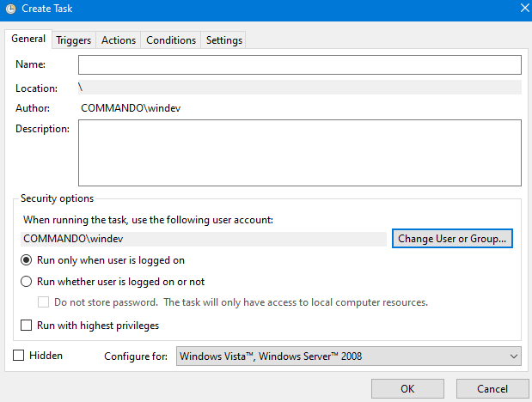Screen dimensions: 532x402
Task: Choose Run whether user is logged on or not
Action: 28,282
